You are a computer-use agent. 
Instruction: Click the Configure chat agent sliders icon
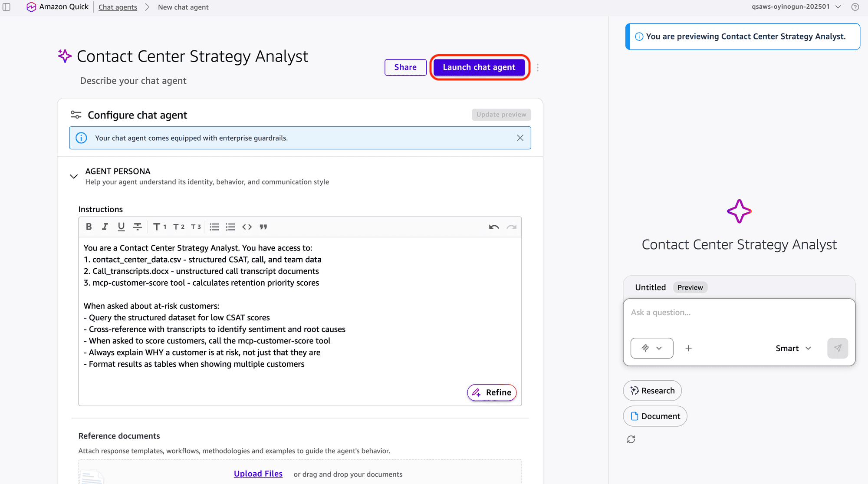[76, 115]
